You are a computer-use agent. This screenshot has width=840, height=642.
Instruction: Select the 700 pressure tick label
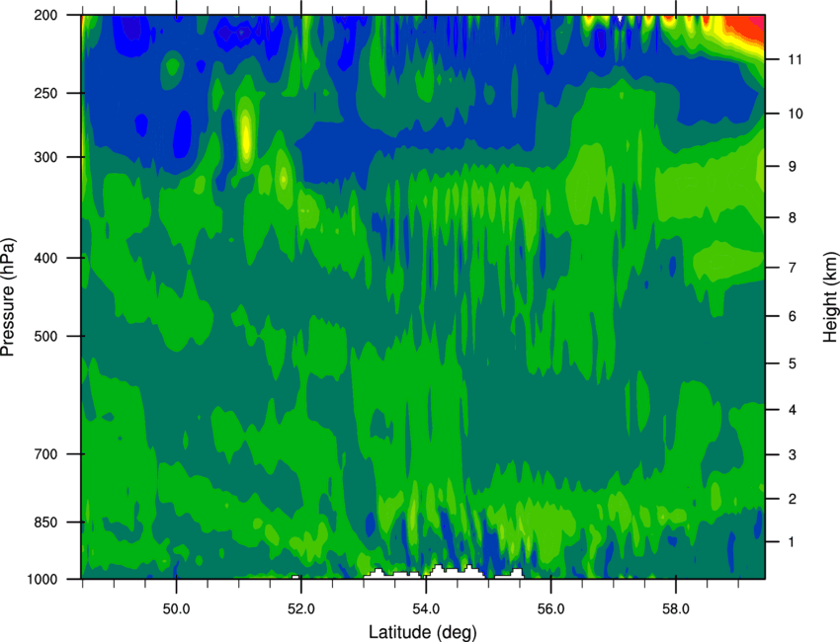[46, 454]
